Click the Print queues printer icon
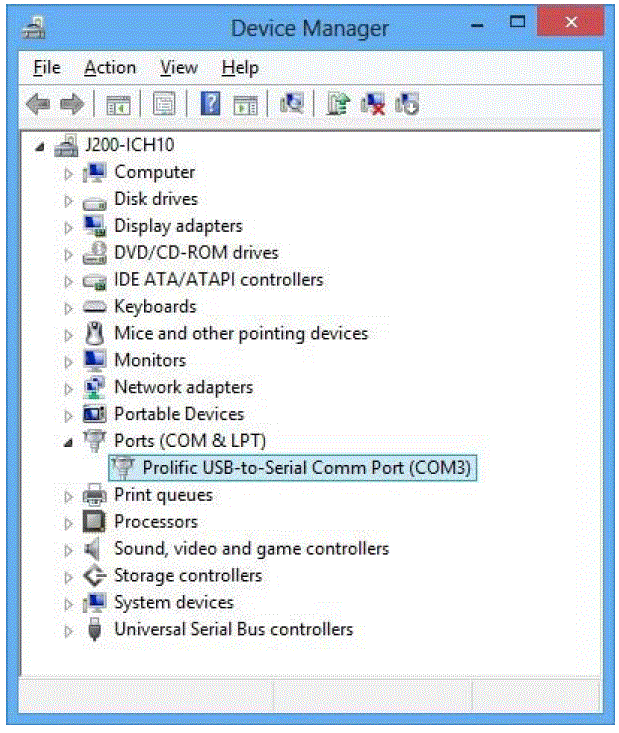The height and width of the screenshot is (733, 619). click(94, 495)
